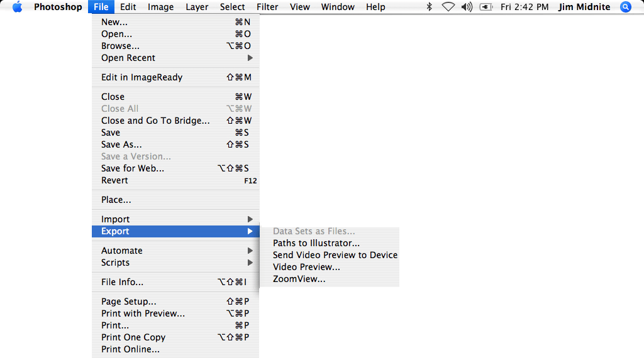Choose Close and Go To Bridge...

coord(175,121)
